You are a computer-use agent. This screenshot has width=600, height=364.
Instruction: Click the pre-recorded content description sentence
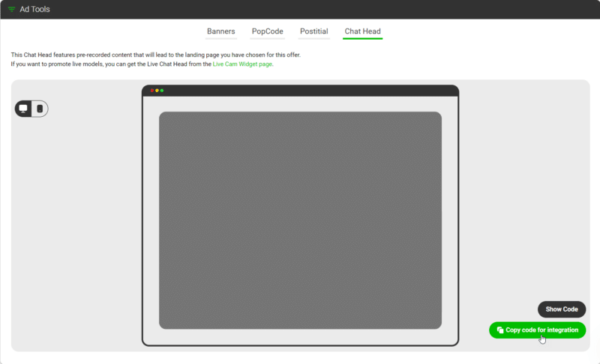166,55
